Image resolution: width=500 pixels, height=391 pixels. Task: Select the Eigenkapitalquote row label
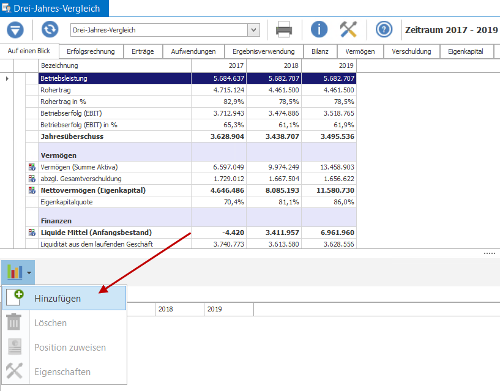[x=67, y=202]
